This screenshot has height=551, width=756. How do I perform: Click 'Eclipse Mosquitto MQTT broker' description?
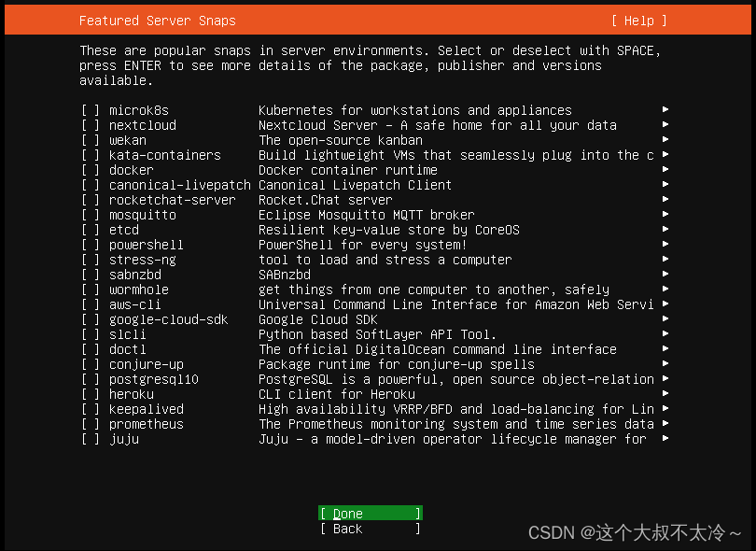coord(367,215)
